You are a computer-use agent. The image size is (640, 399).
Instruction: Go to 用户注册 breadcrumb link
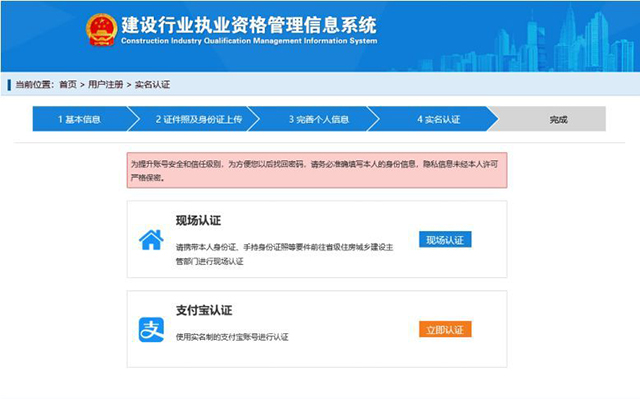click(105, 84)
